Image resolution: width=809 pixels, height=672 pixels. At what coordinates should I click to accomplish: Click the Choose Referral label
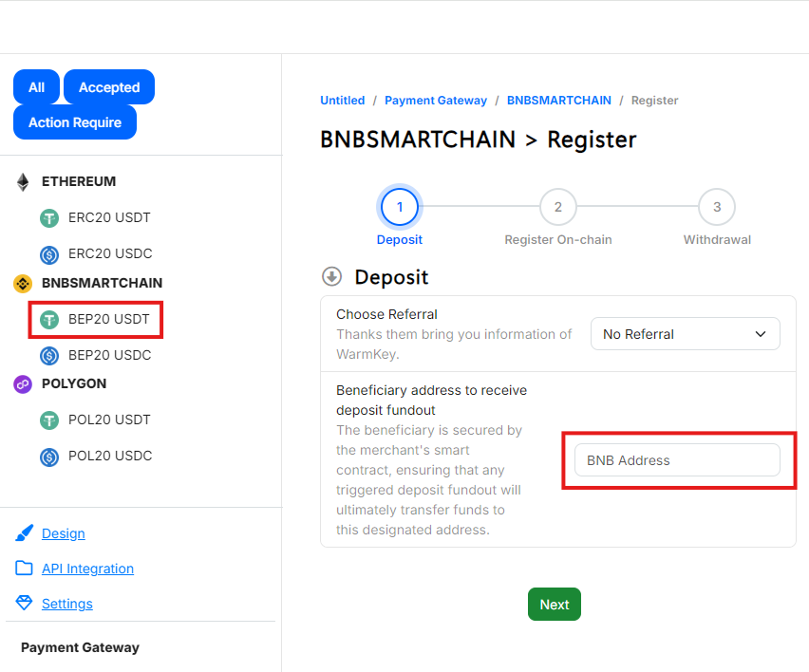coord(387,314)
